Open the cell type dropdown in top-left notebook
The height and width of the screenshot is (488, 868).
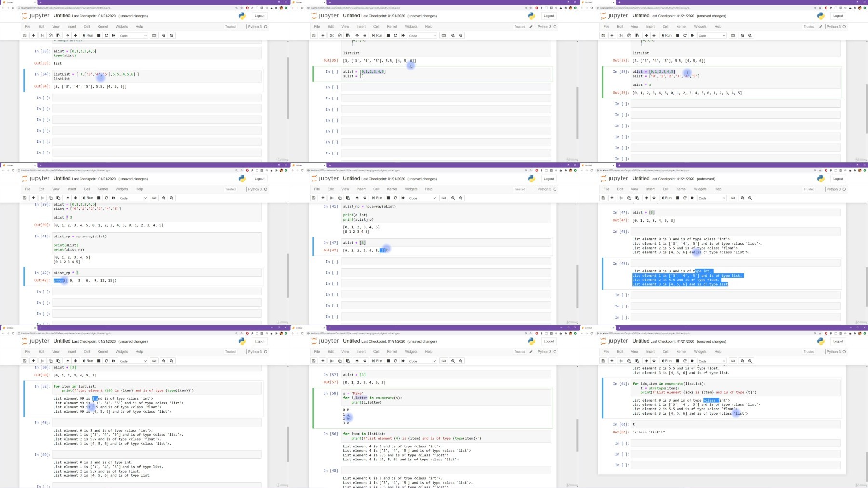pyautogui.click(x=133, y=35)
